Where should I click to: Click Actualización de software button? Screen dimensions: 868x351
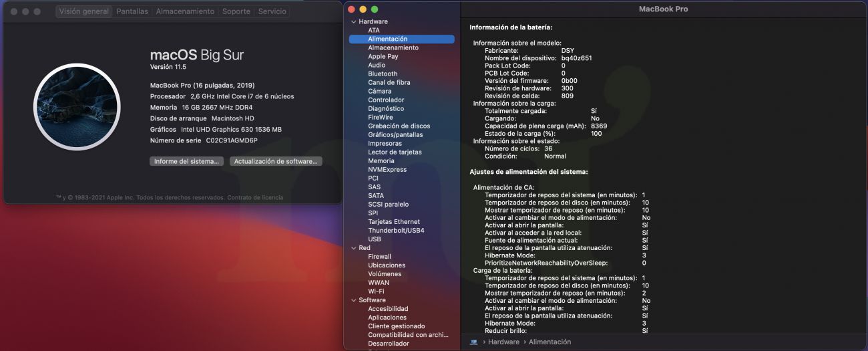click(276, 162)
